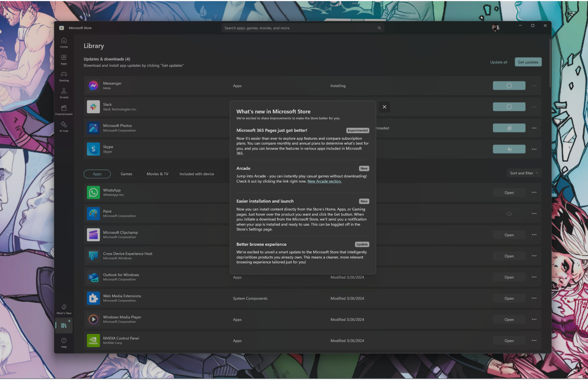Viewport: 588px width, 380px height.
Task: Open more options for Microsoft Photos
Action: pos(534,128)
